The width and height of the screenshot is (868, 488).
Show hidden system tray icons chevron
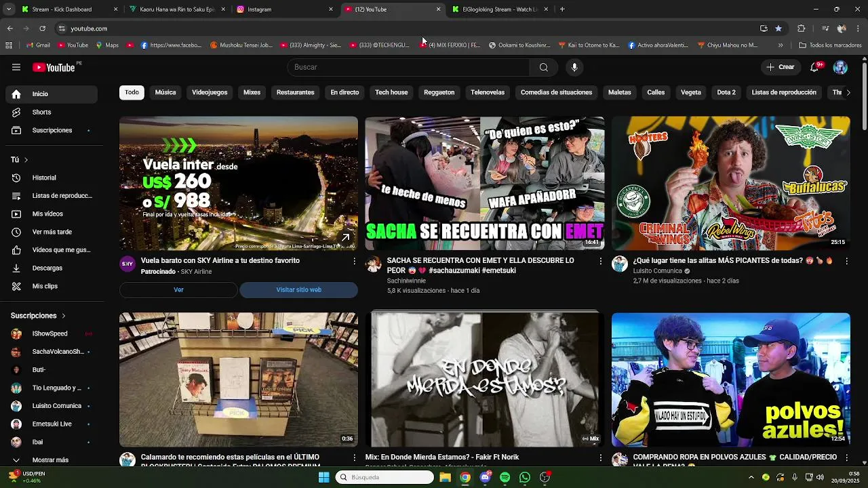(x=751, y=477)
